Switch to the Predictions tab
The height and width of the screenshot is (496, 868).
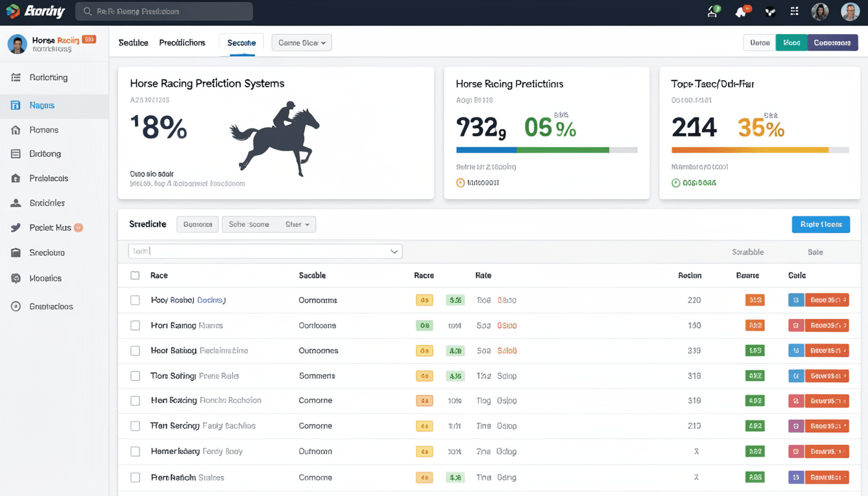pyautogui.click(x=181, y=42)
